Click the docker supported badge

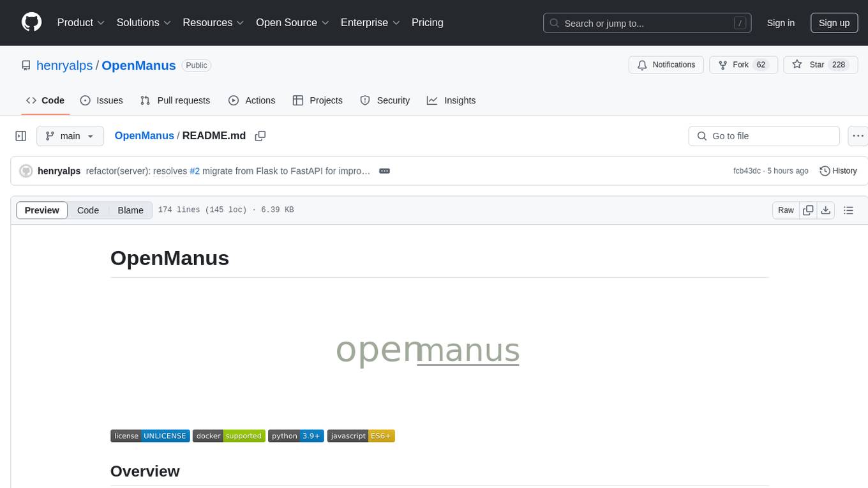[229, 436]
